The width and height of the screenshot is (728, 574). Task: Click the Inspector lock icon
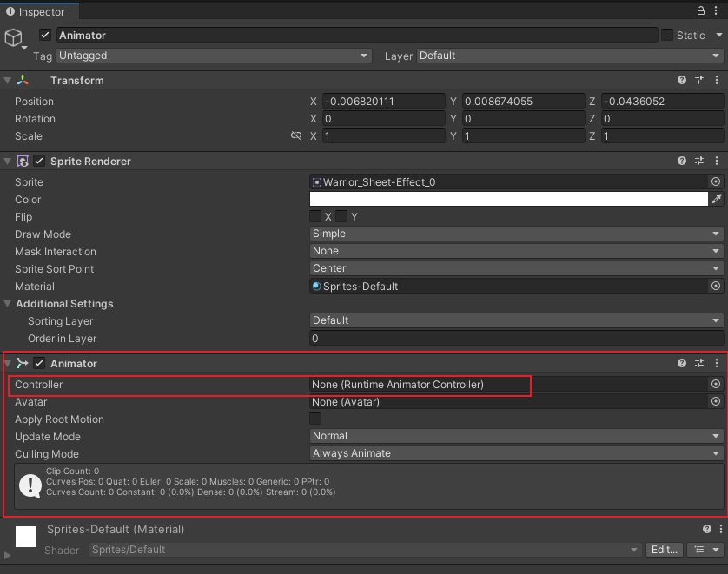tap(700, 10)
